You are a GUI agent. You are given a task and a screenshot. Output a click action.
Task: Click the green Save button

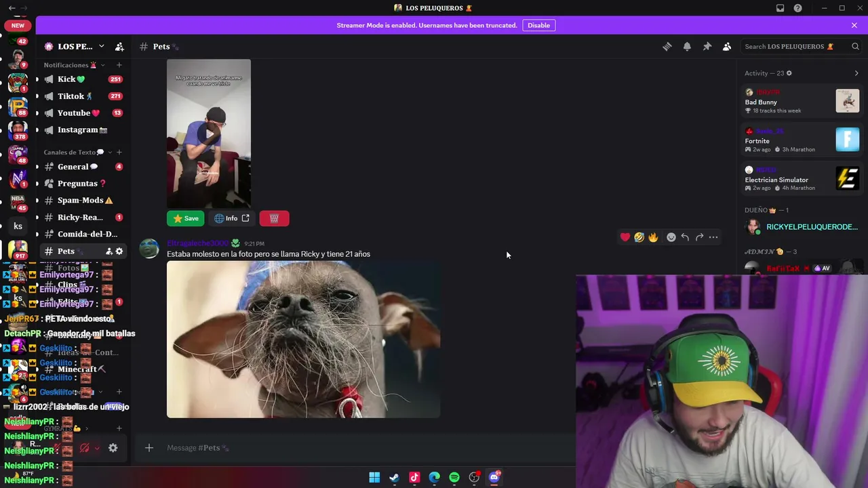[186, 218]
